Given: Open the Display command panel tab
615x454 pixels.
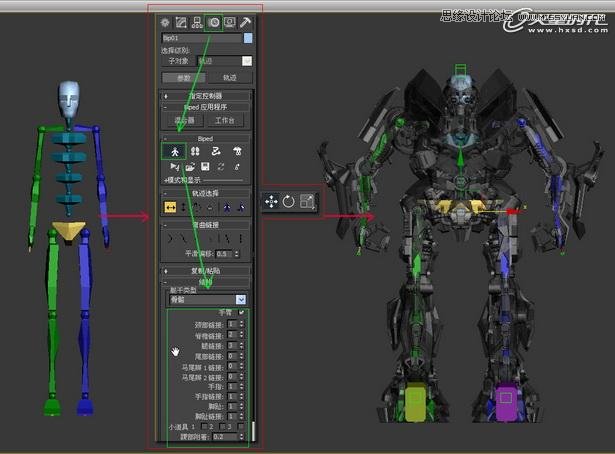Looking at the screenshot, I should coord(230,23).
